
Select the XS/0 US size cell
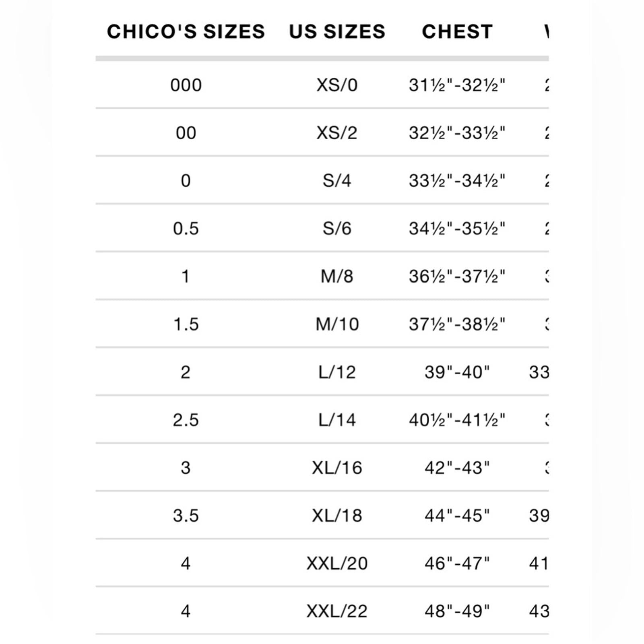[x=337, y=85]
